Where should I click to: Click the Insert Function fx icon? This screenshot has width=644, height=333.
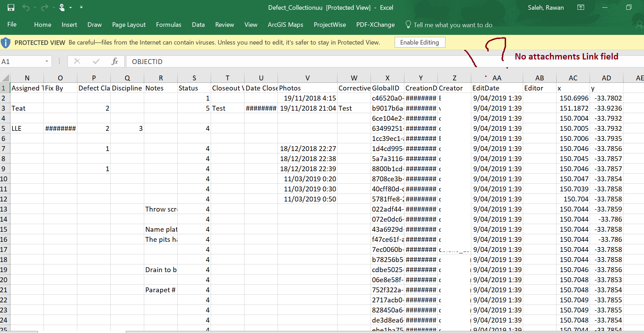[115, 62]
